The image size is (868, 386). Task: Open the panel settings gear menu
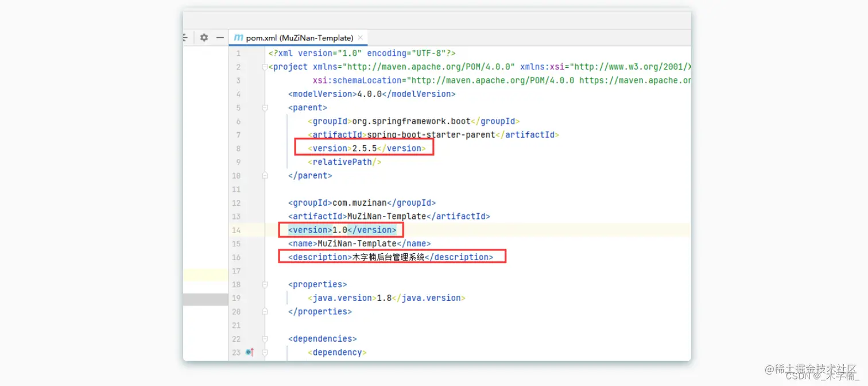pyautogui.click(x=204, y=38)
